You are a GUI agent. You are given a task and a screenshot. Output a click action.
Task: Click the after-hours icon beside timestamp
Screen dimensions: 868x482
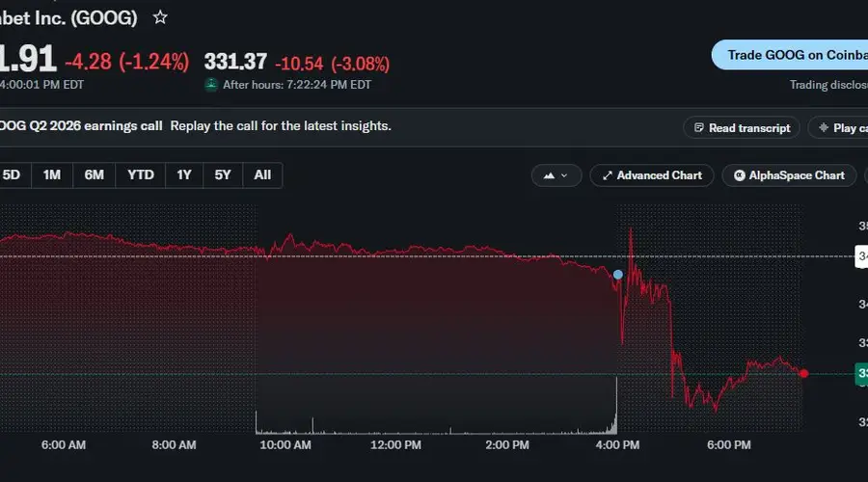(x=211, y=85)
